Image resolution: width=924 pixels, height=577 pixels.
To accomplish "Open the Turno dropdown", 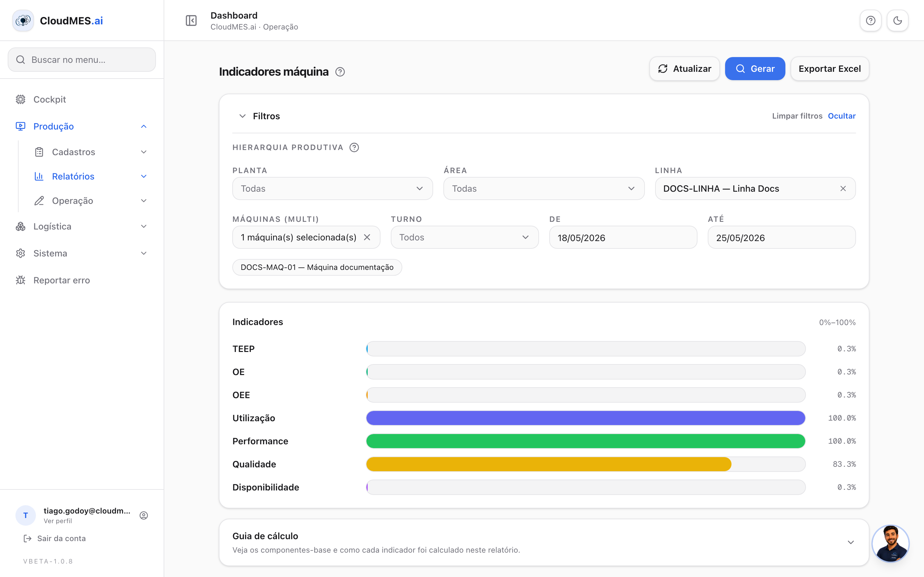I will point(464,237).
